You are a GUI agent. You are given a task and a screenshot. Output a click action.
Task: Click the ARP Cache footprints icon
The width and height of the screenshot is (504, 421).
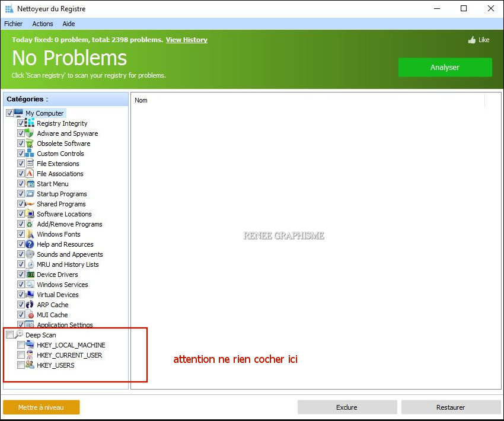tap(30, 305)
